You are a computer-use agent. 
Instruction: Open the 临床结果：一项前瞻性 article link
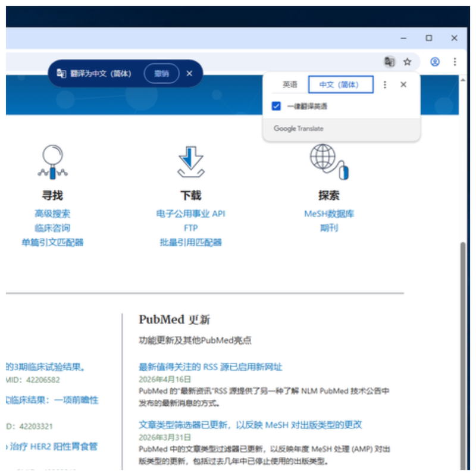[x=52, y=400]
